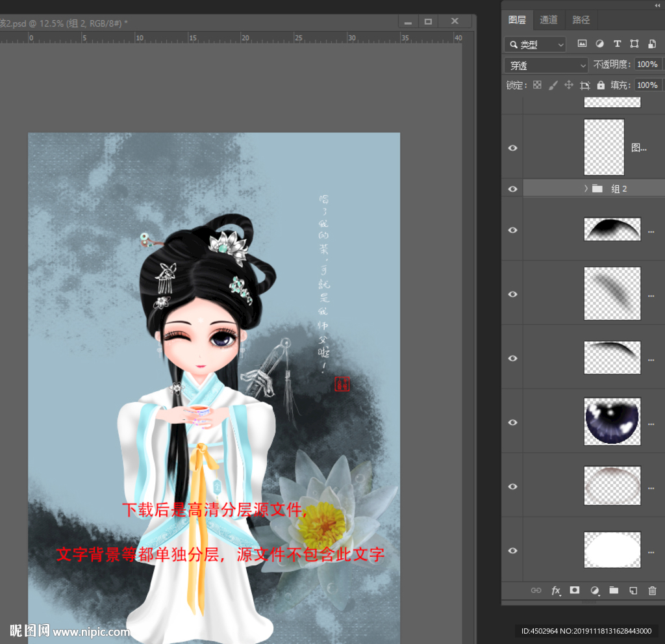Click the 不透明度 100% value field
This screenshot has height=644, width=665.
[x=647, y=64]
